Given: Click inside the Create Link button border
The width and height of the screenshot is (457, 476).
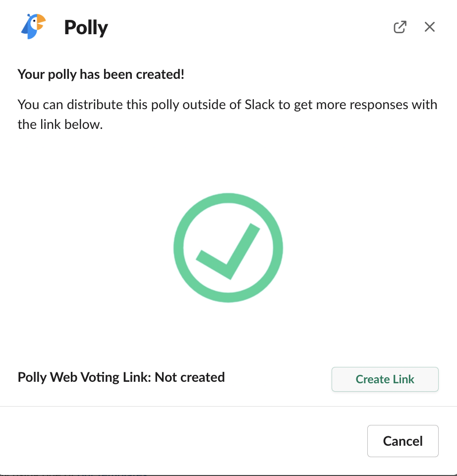Looking at the screenshot, I should pos(385,379).
